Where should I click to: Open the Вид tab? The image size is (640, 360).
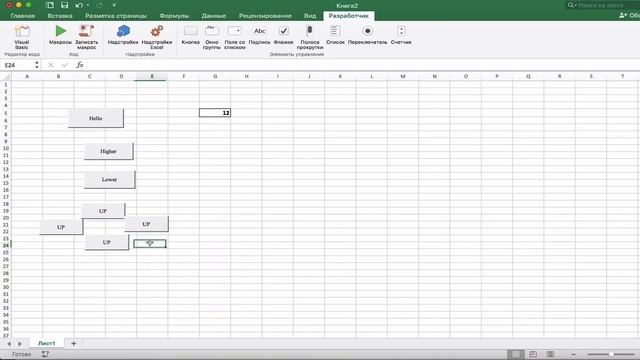coord(310,16)
